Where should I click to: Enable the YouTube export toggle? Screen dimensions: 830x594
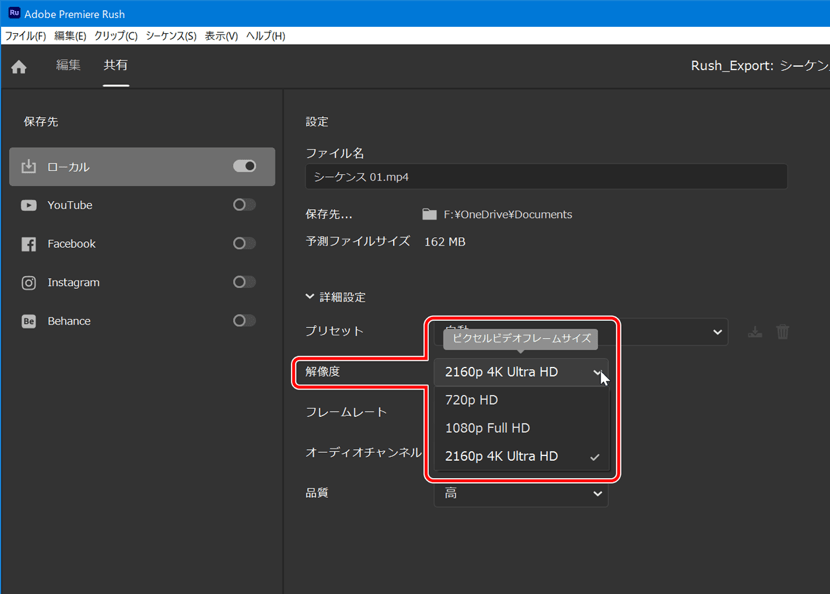[245, 205]
